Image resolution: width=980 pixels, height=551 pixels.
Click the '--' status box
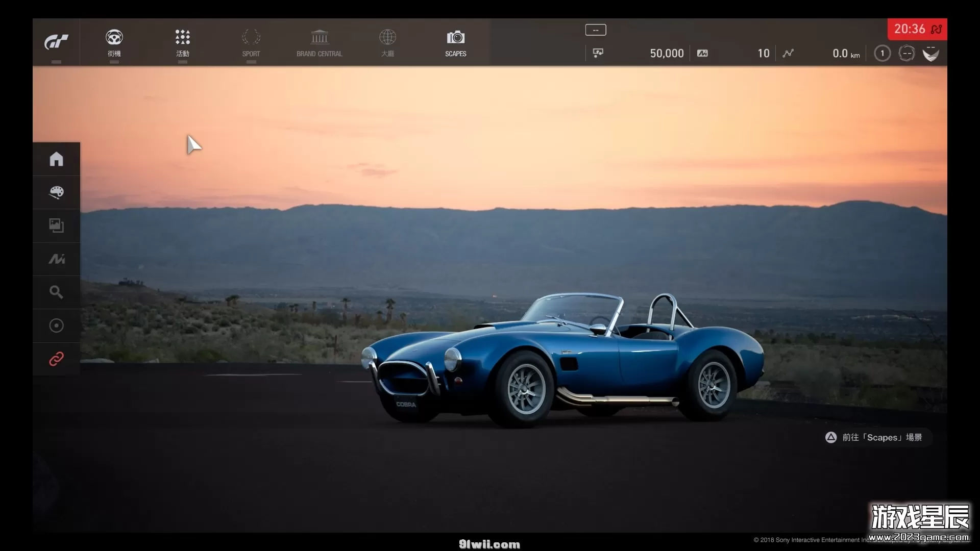click(x=596, y=30)
